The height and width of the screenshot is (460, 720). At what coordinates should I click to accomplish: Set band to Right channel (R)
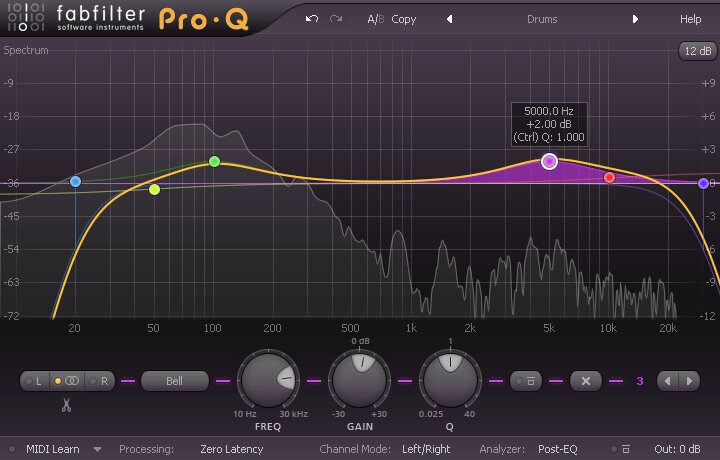point(99,381)
